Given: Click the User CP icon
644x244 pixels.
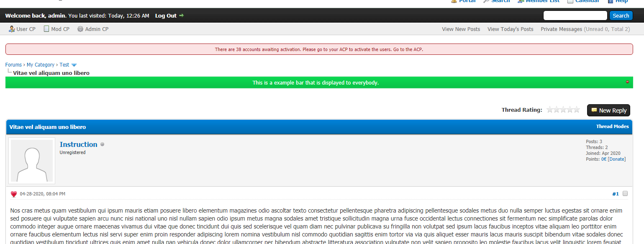Looking at the screenshot, I should point(12,29).
